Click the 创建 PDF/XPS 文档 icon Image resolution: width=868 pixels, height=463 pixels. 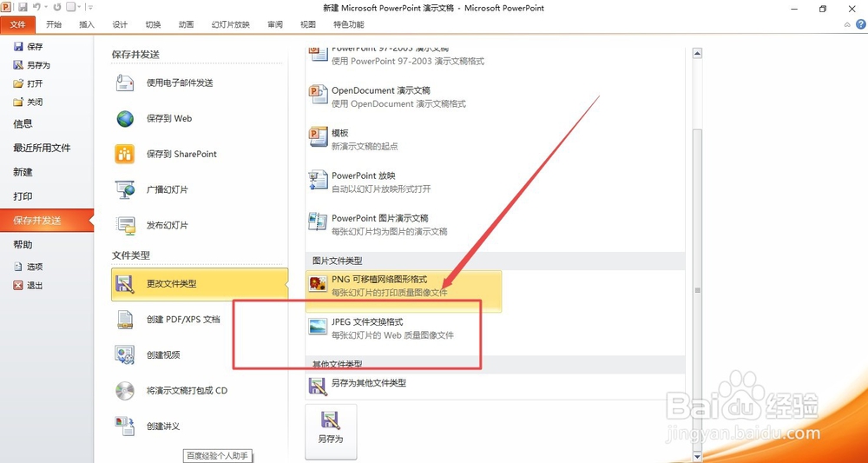tap(124, 320)
